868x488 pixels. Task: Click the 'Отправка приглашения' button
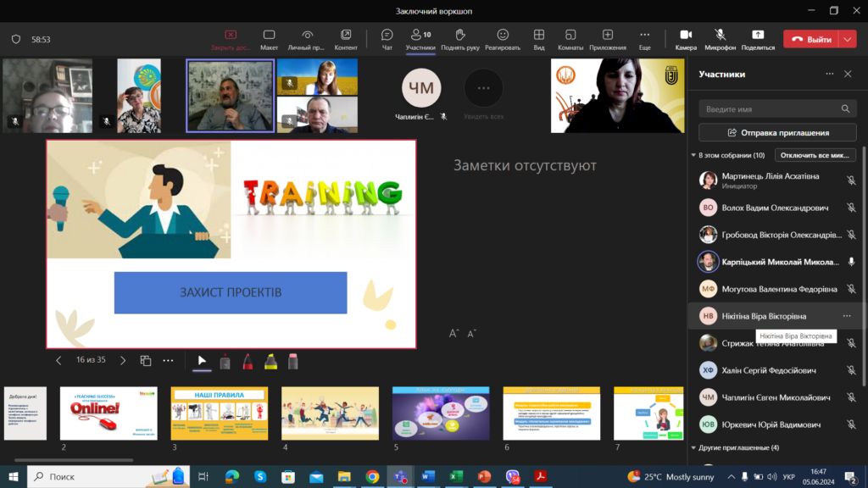coord(777,133)
